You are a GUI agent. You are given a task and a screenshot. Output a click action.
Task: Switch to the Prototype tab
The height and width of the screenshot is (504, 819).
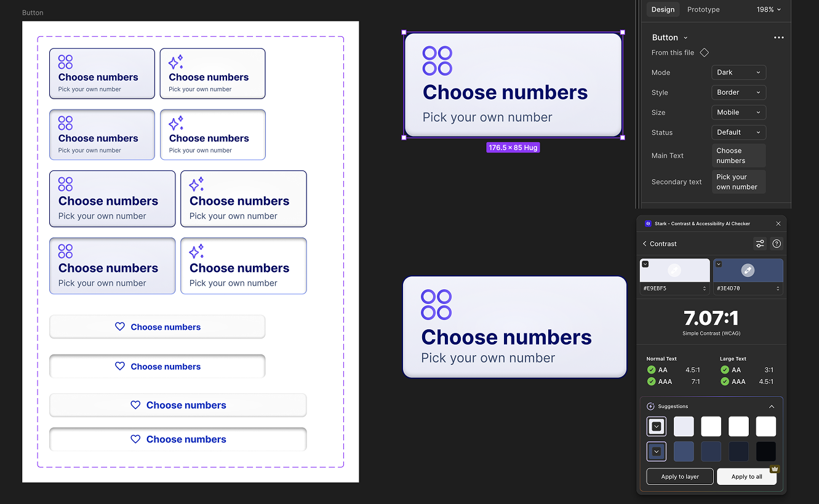coord(703,9)
